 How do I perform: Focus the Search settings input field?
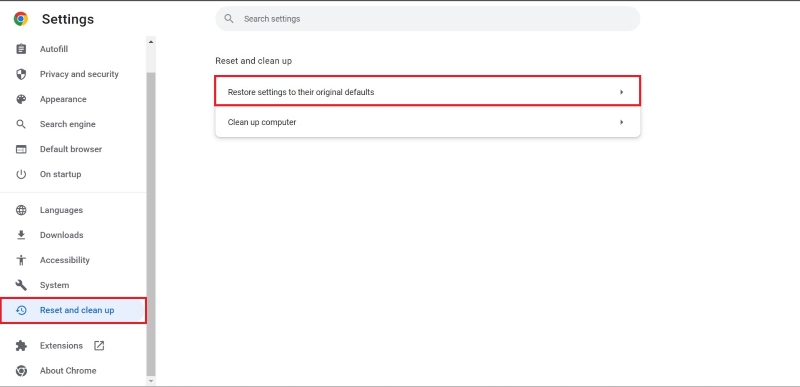tap(428, 19)
